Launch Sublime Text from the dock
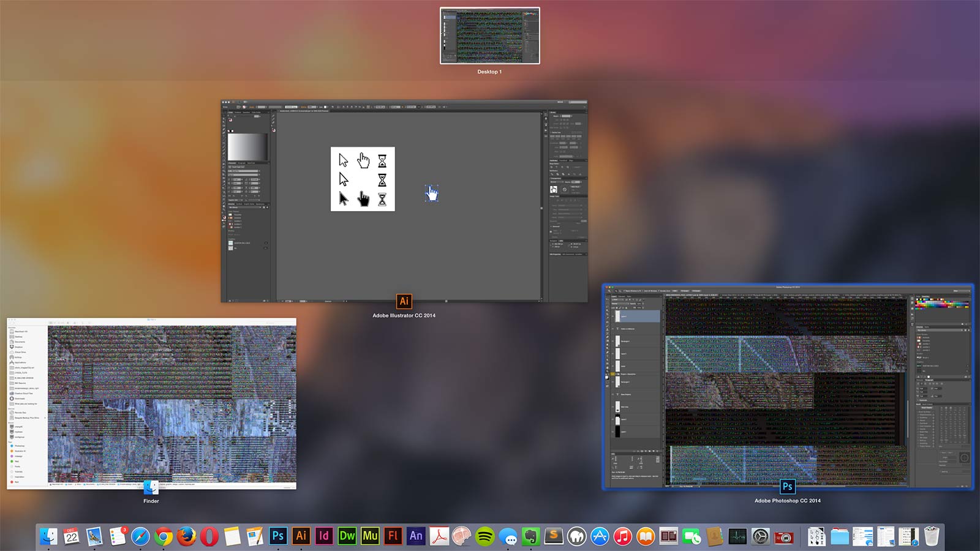Viewport: 980px width, 551px height. click(x=554, y=536)
